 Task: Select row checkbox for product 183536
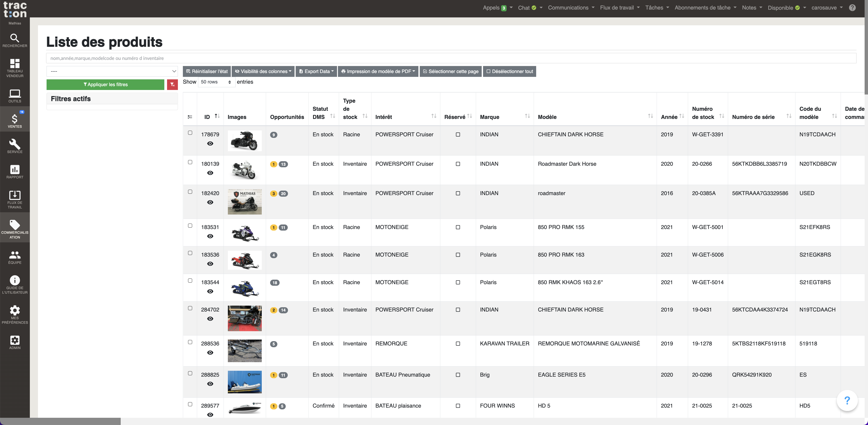[190, 253]
